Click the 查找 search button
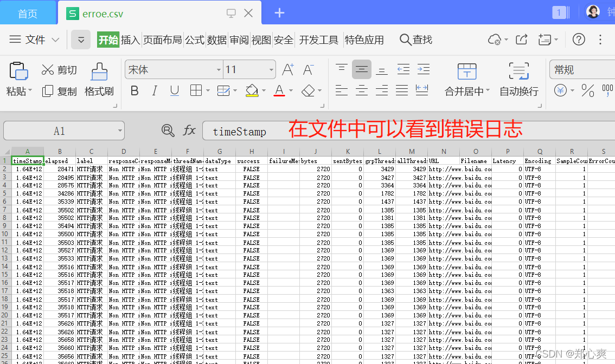The width and height of the screenshot is (615, 364). 416,40
